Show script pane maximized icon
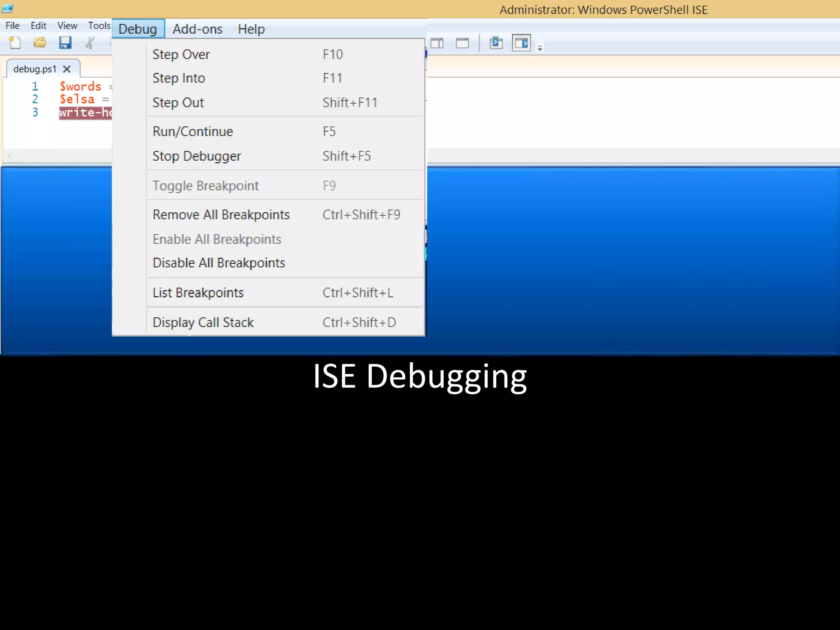 tap(462, 43)
